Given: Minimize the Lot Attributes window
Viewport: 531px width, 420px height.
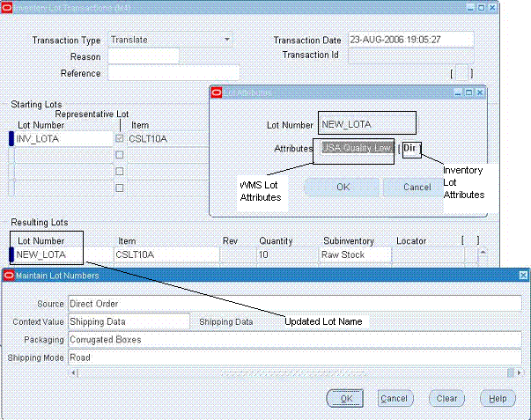Looking at the screenshot, I should click(458, 92).
